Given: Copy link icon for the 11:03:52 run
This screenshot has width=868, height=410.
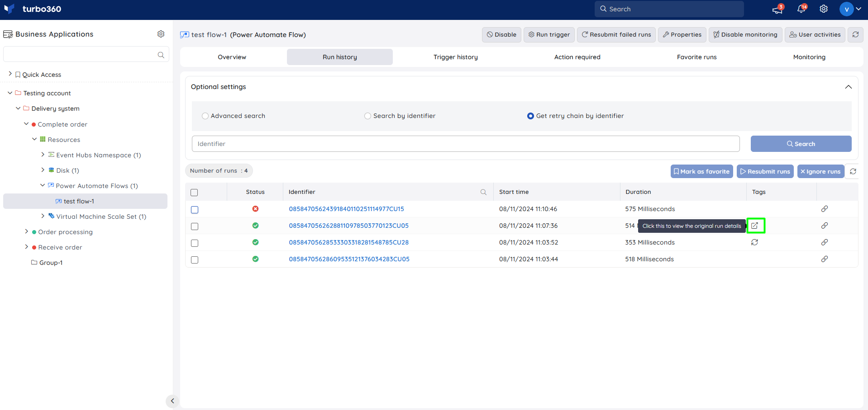Looking at the screenshot, I should point(825,242).
